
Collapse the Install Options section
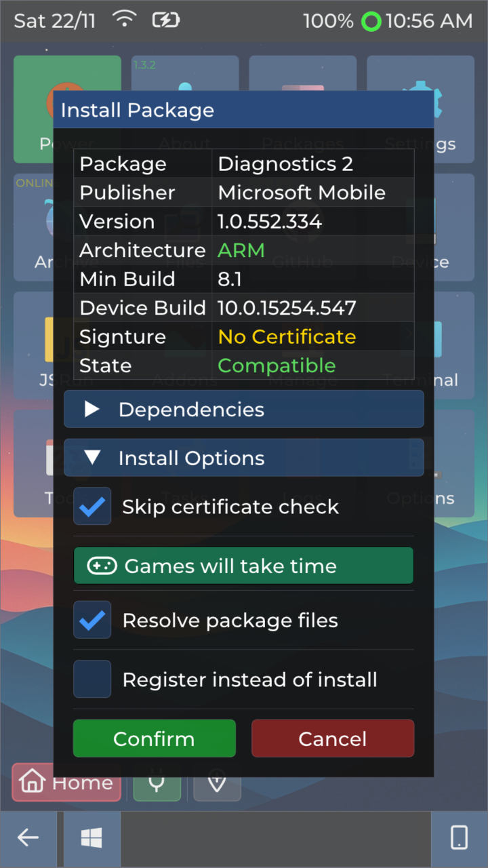[244, 458]
